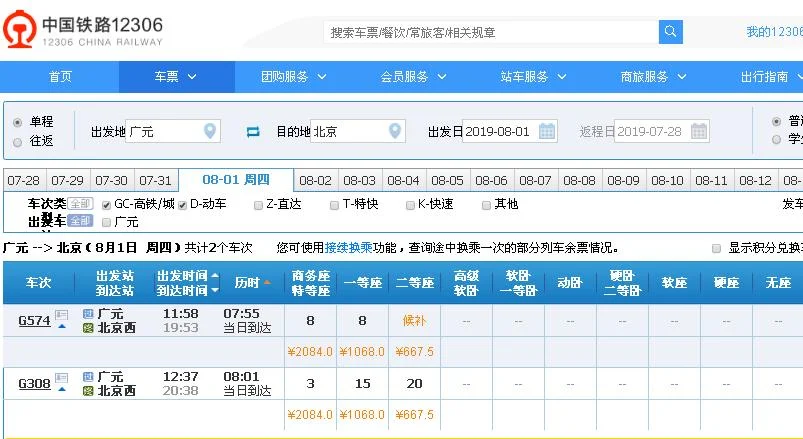803x439 pixels.
Task: Click the 历时 duration column header
Action: point(247,283)
